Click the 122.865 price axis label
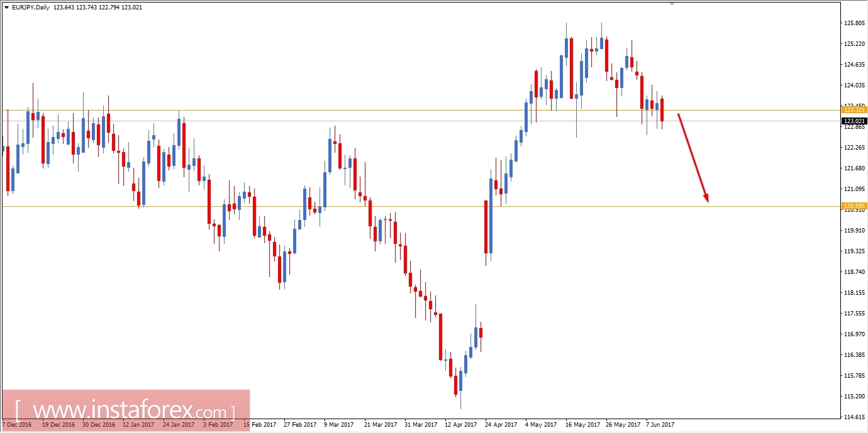 [855, 127]
